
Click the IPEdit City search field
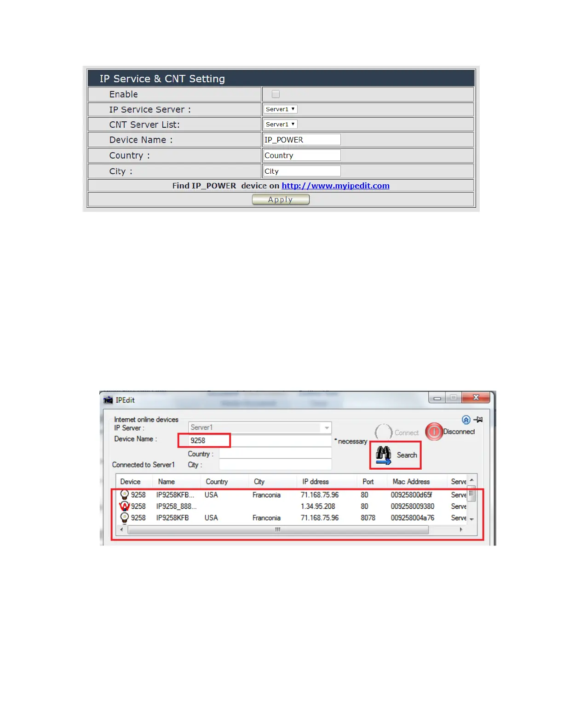coord(275,465)
